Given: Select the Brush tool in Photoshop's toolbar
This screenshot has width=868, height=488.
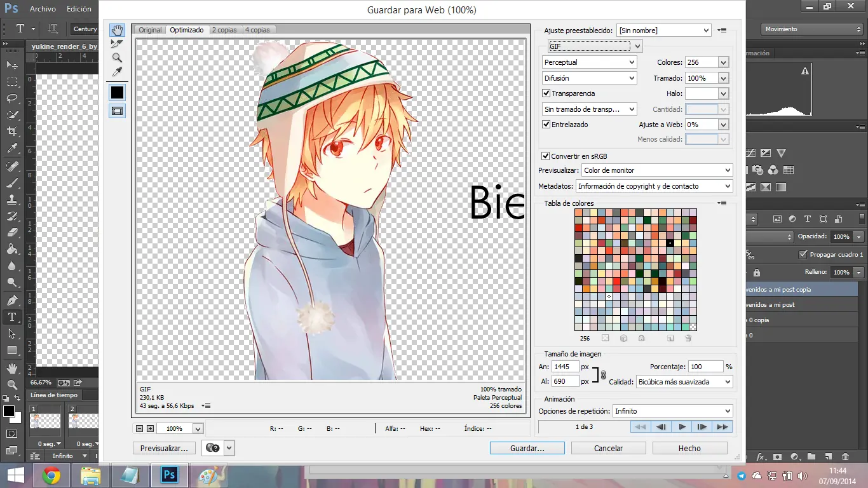Looking at the screenshot, I should (x=12, y=182).
